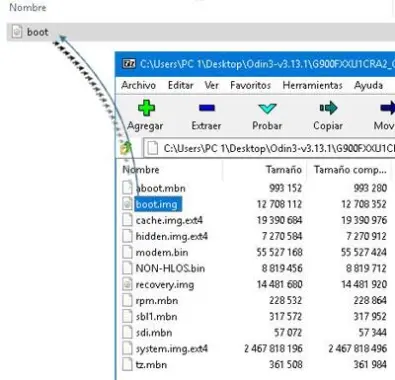Click the NON-HLOS.bin file icon
The height and width of the screenshot is (380, 395).
click(x=127, y=268)
